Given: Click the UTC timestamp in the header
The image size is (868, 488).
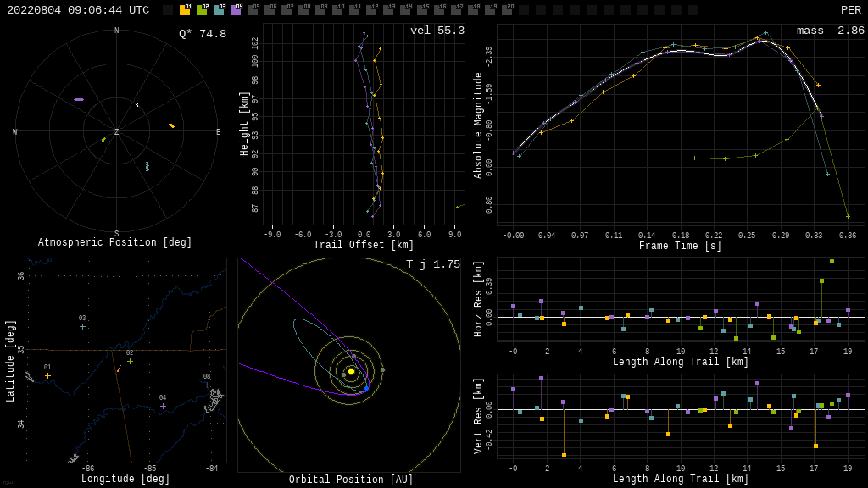Looking at the screenshot, I should (x=78, y=10).
